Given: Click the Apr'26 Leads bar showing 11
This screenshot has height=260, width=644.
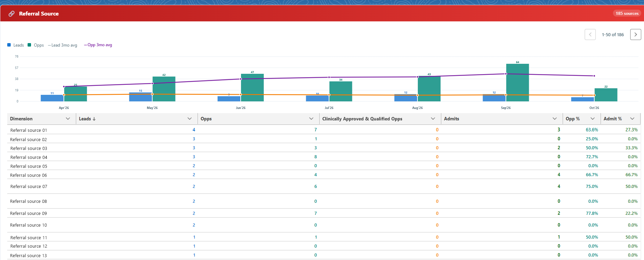Looking at the screenshot, I should (52, 98).
